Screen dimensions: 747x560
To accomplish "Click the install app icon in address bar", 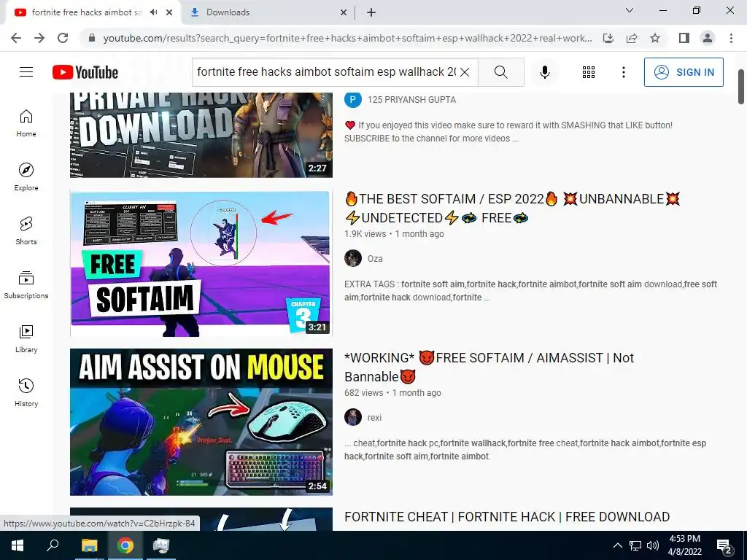I will (608, 38).
